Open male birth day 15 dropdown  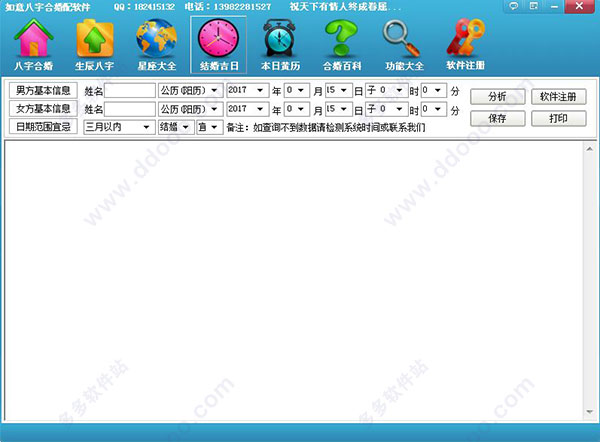coord(338,91)
